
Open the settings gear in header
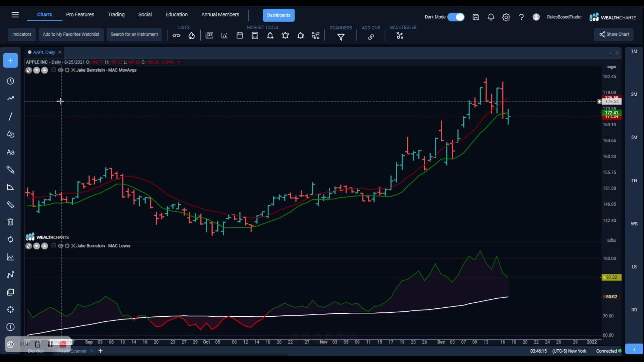506,17
